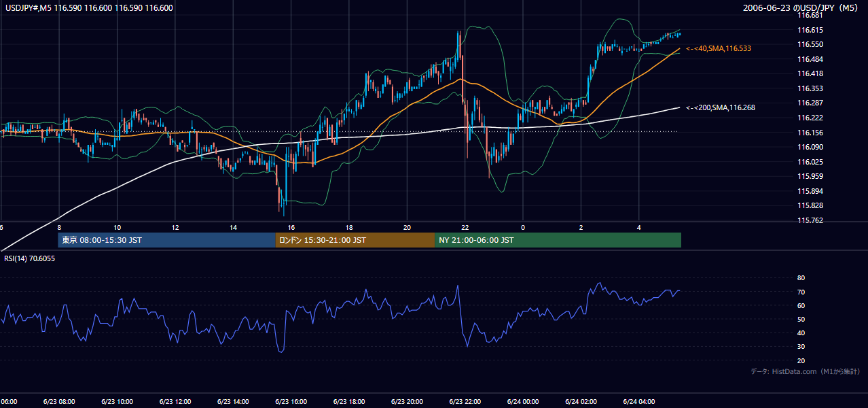Click hour tick 20 under the price chart
The image size is (868, 408).
tap(407, 227)
